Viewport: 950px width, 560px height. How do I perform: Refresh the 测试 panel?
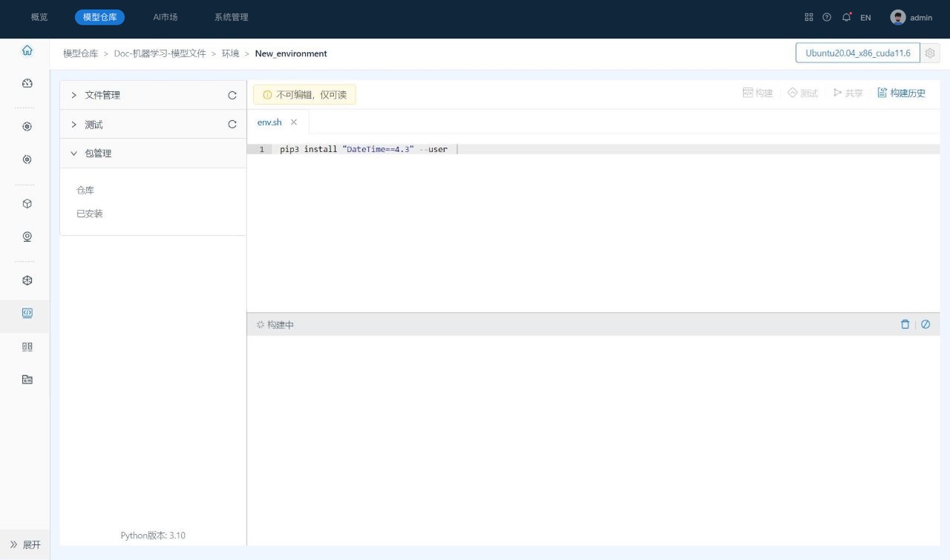coord(232,125)
